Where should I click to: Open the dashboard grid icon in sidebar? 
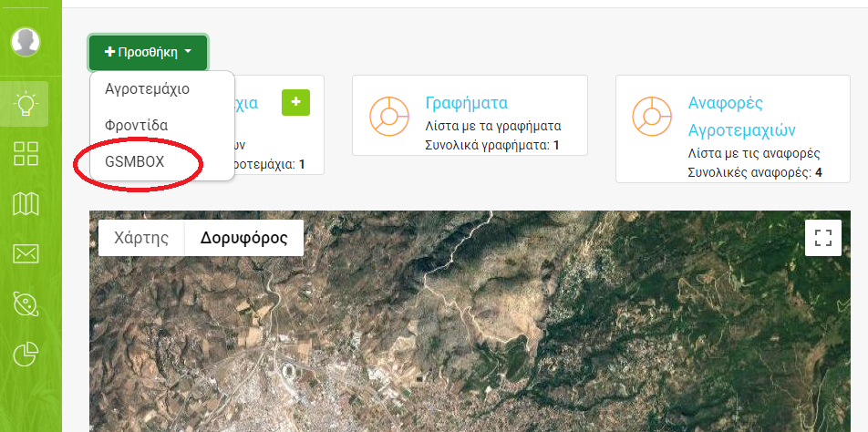point(26,153)
